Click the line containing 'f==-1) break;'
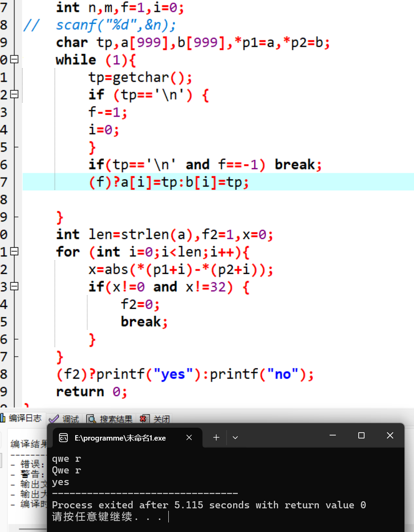The height and width of the screenshot is (532, 414). [205, 165]
